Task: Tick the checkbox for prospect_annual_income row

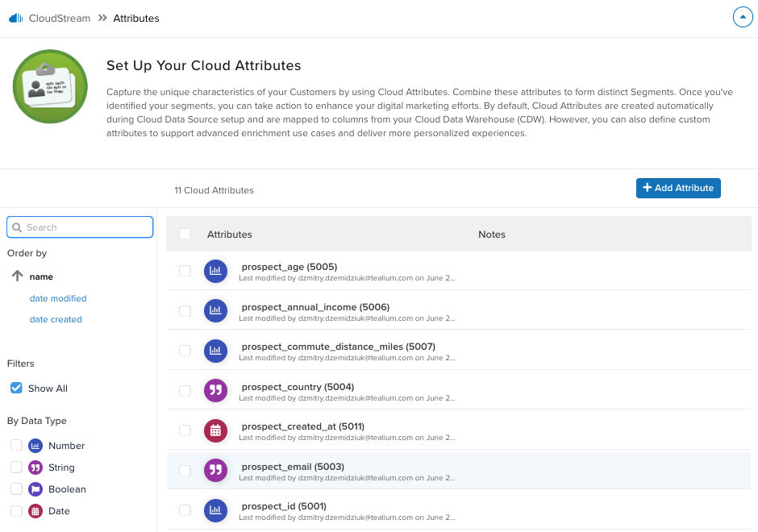Action: click(x=185, y=311)
